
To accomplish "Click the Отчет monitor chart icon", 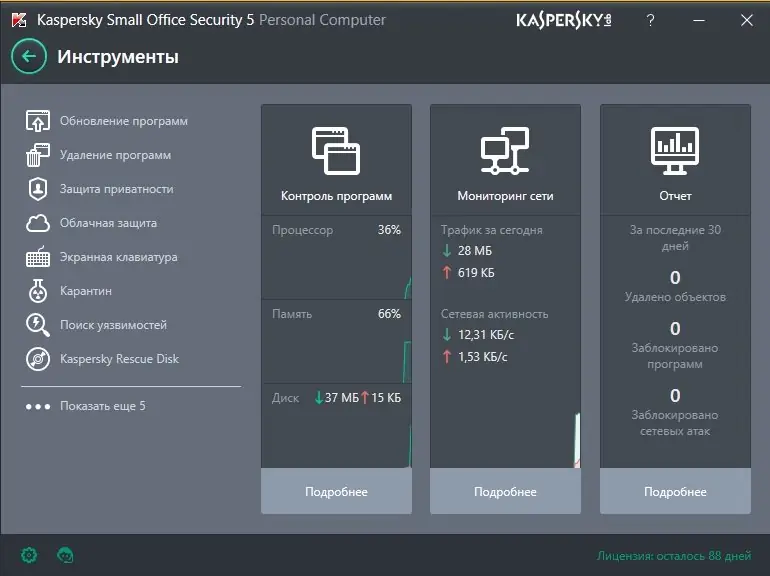I will tap(675, 151).
